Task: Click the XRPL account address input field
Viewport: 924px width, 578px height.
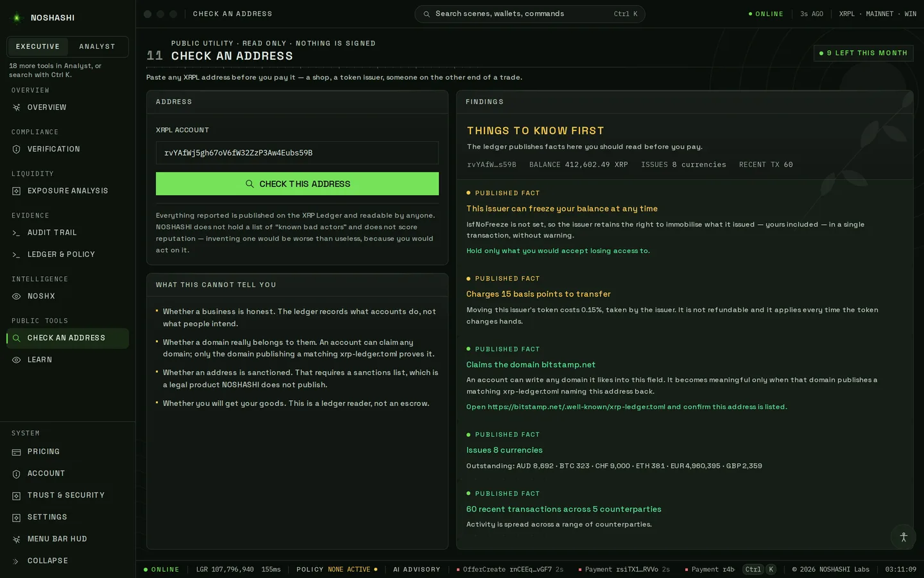Action: [x=297, y=153]
